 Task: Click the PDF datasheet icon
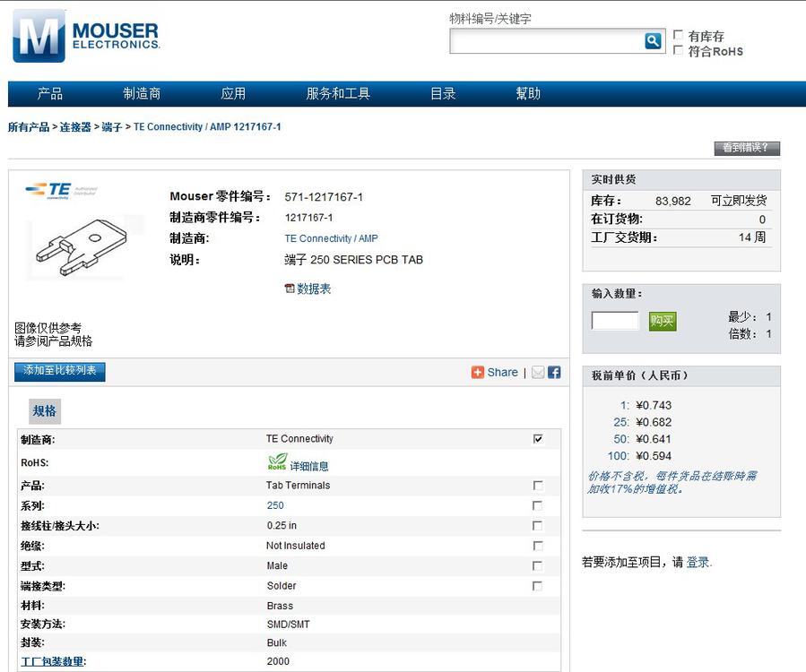(290, 289)
